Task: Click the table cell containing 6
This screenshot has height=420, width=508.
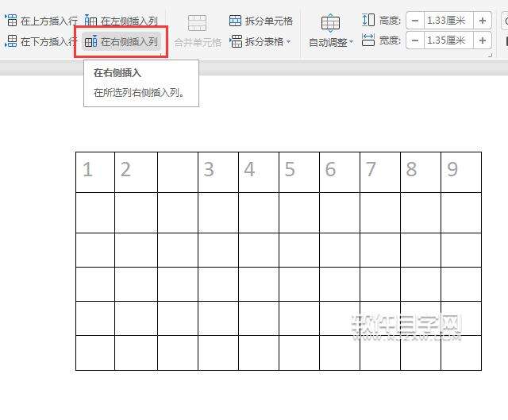Action: coord(340,172)
